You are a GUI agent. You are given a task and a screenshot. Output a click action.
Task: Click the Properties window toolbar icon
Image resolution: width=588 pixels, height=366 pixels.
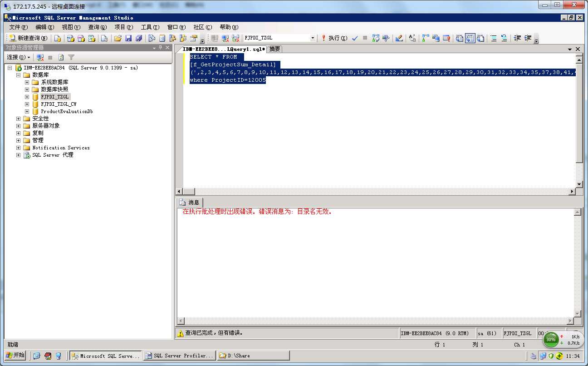[194, 38]
